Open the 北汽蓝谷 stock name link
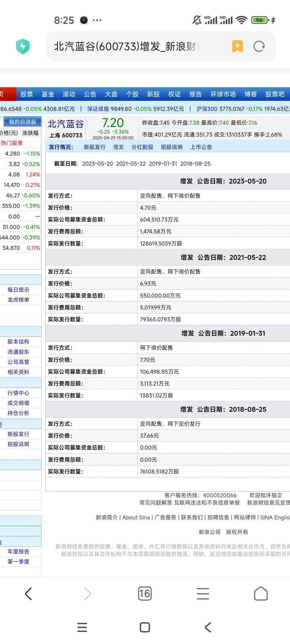Viewport: 290px width, 644px height. [66, 124]
